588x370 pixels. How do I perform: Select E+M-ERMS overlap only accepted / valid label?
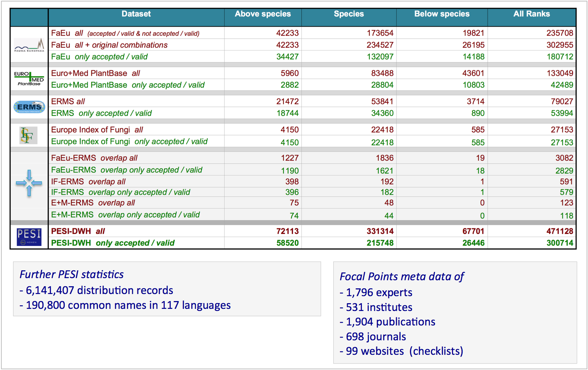[x=125, y=215]
